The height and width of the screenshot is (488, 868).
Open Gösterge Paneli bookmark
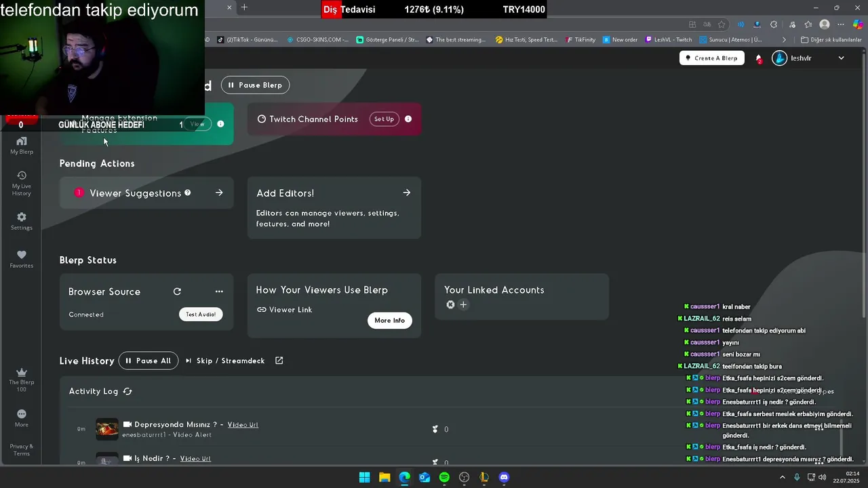[388, 40]
